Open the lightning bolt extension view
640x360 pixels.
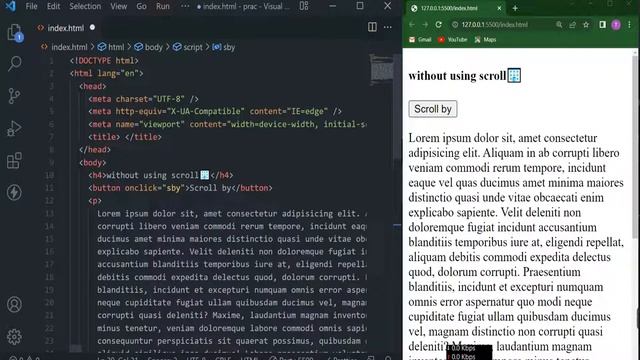(x=14, y=192)
